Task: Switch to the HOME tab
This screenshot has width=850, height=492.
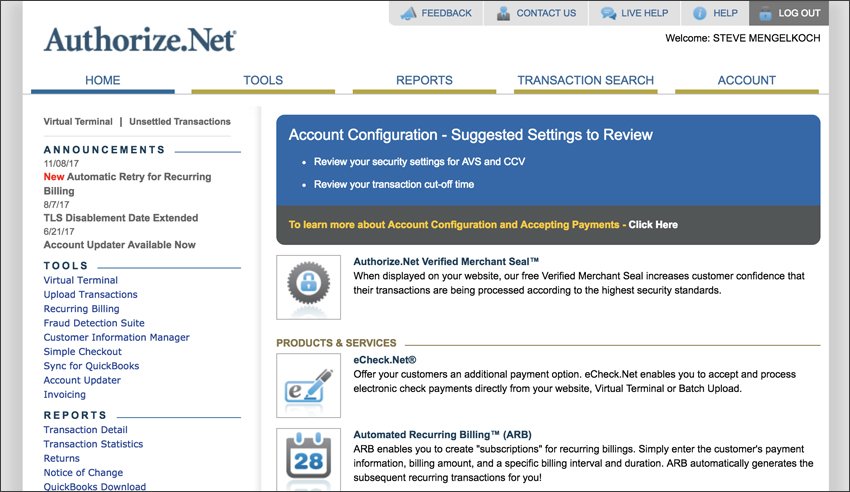Action: [102, 80]
